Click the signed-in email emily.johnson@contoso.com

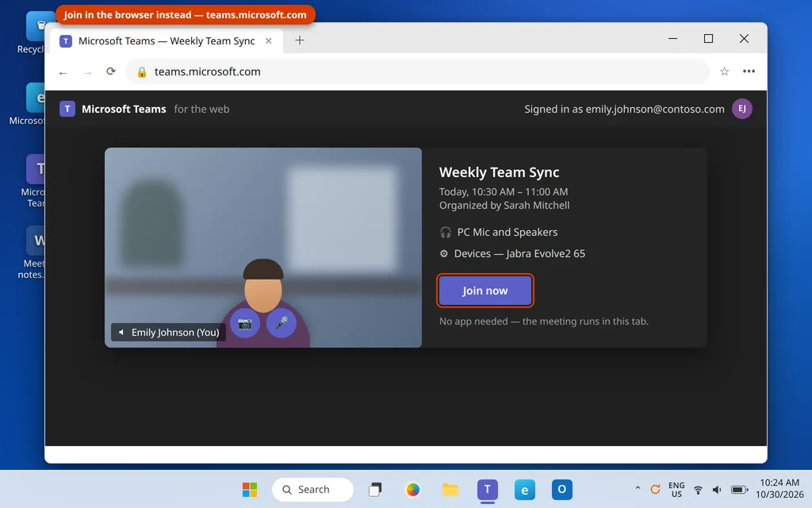coord(654,109)
